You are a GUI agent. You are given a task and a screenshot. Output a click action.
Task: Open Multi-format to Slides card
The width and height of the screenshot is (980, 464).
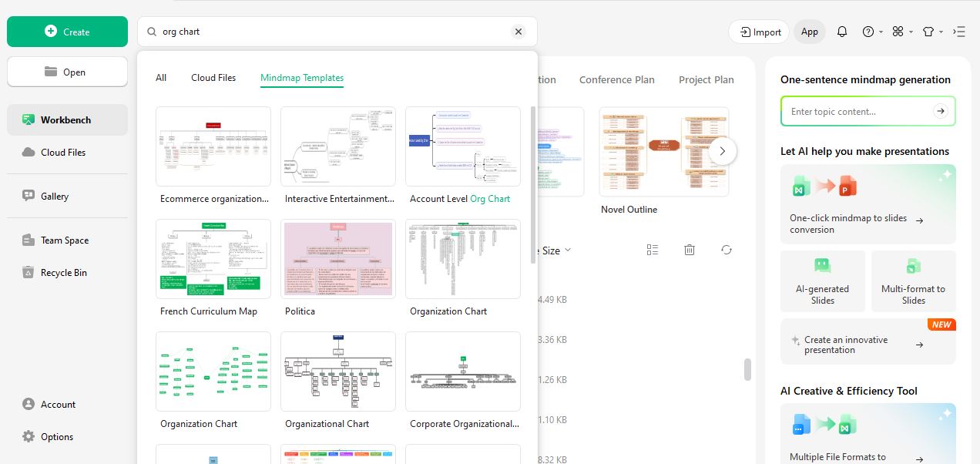(x=914, y=281)
